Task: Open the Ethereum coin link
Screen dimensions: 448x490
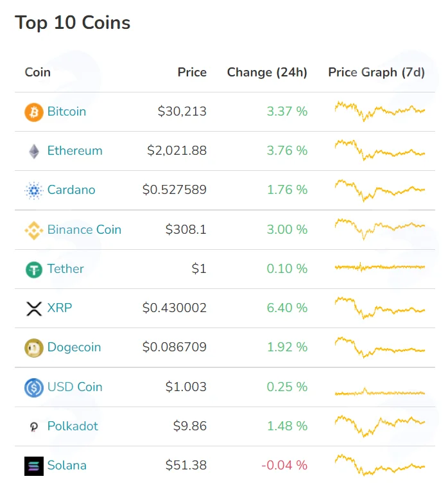Action: 74,151
